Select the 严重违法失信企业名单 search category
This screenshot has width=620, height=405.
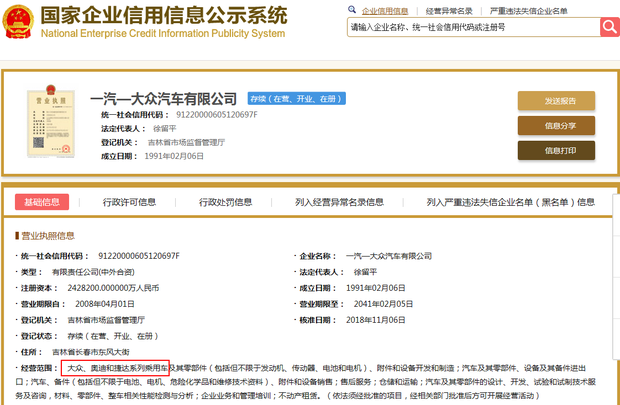tap(529, 10)
